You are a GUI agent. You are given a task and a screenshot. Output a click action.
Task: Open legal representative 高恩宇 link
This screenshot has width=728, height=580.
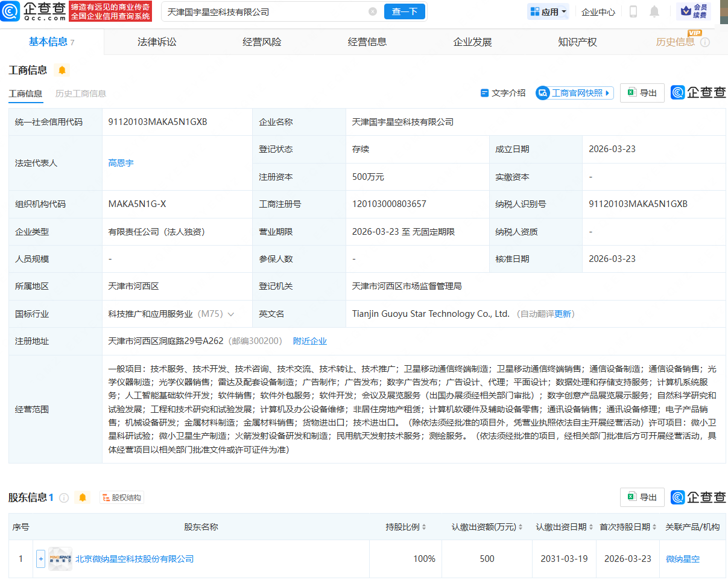tap(121, 163)
